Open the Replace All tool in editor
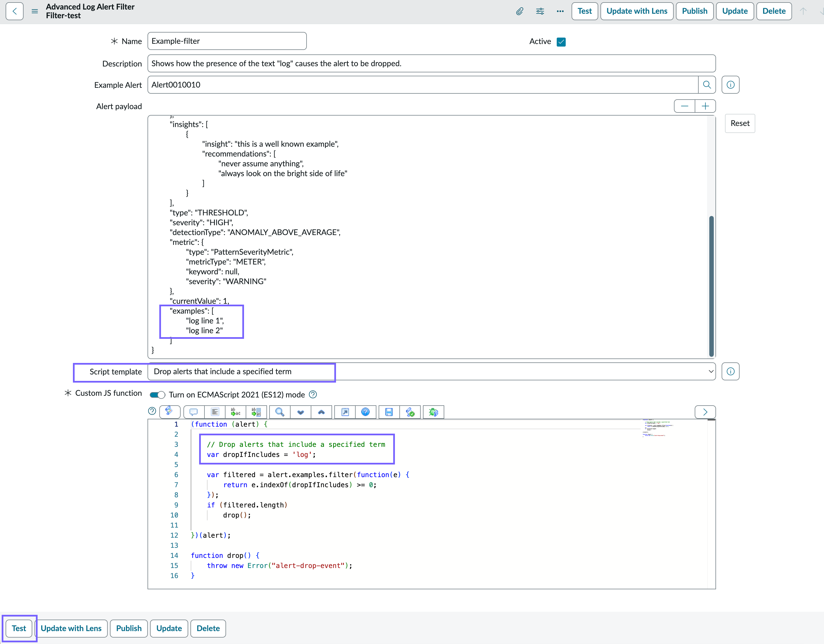This screenshot has height=644, width=824. tap(256, 412)
